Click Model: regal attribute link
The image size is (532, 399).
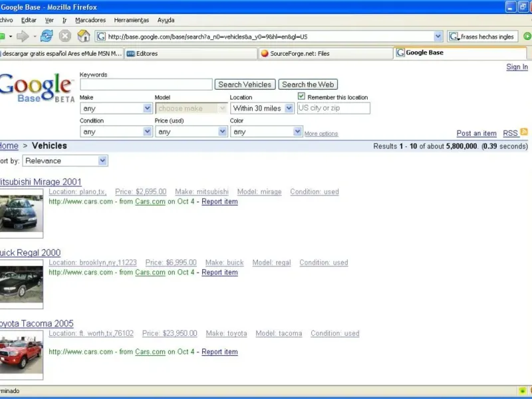point(271,263)
